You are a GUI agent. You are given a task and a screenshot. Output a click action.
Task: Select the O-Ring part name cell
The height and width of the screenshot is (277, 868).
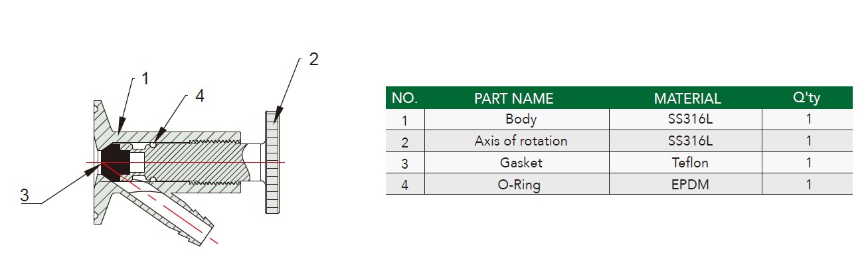click(x=517, y=184)
